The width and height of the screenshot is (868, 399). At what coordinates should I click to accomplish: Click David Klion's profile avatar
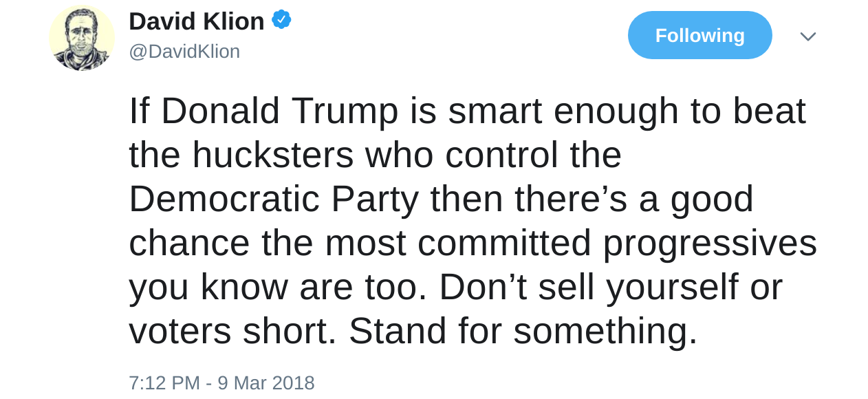(82, 38)
